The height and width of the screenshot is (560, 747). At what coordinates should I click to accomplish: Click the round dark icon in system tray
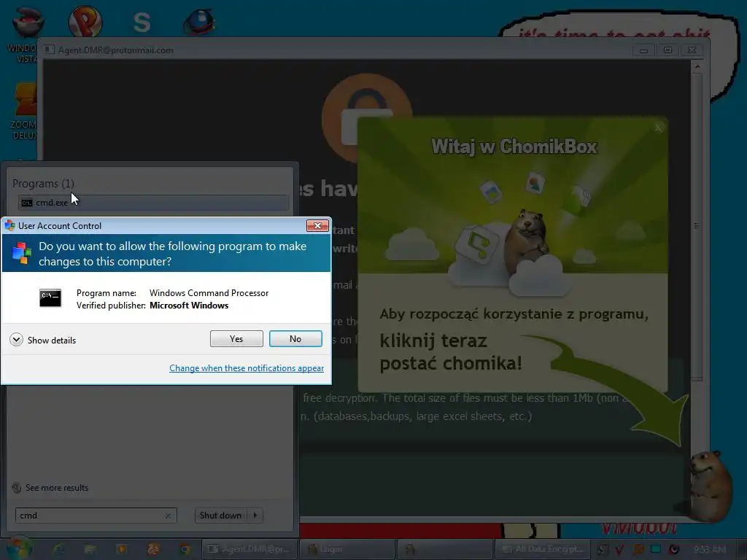(673, 549)
